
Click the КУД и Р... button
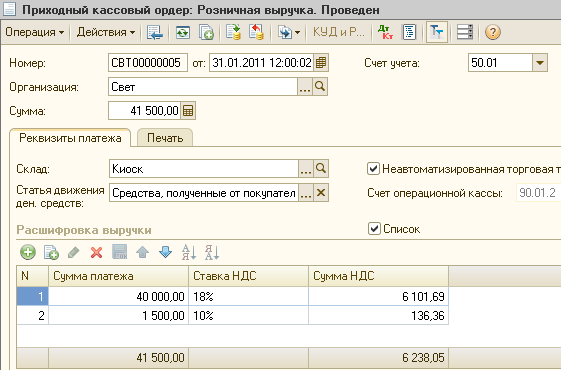338,32
